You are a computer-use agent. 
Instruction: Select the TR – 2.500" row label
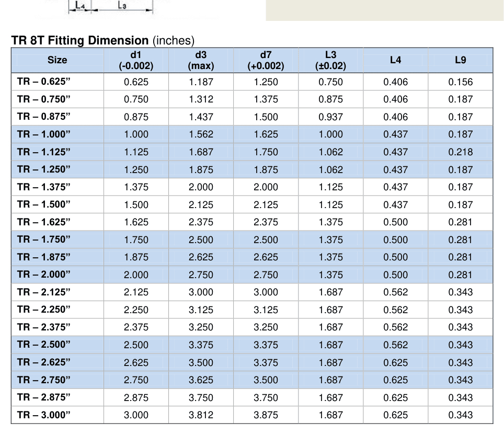tap(44, 345)
